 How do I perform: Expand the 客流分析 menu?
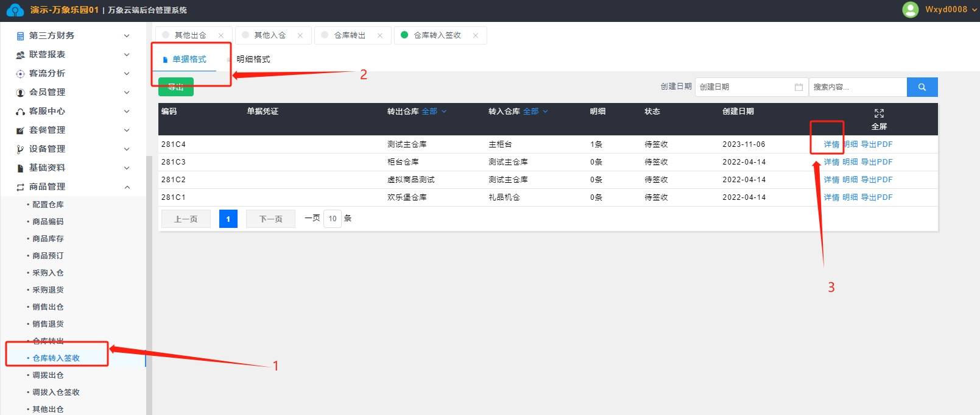pos(127,73)
